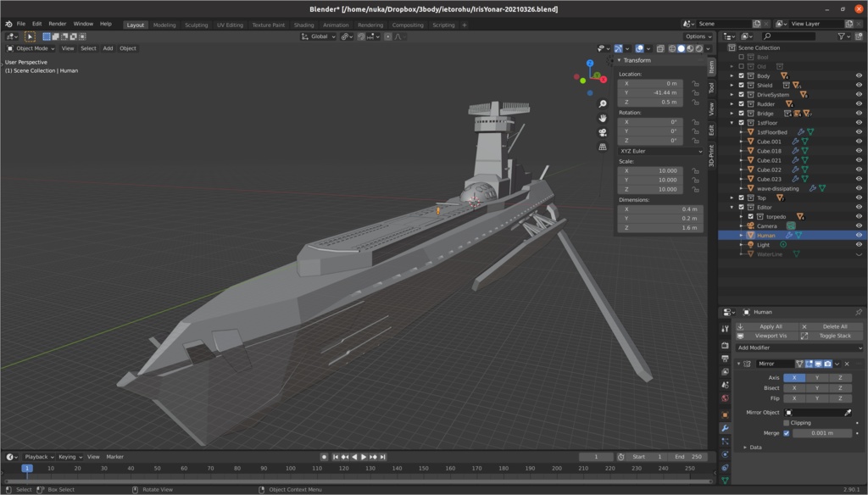Enable Clipping in the Mirror modifier
868x495 pixels.
click(786, 423)
